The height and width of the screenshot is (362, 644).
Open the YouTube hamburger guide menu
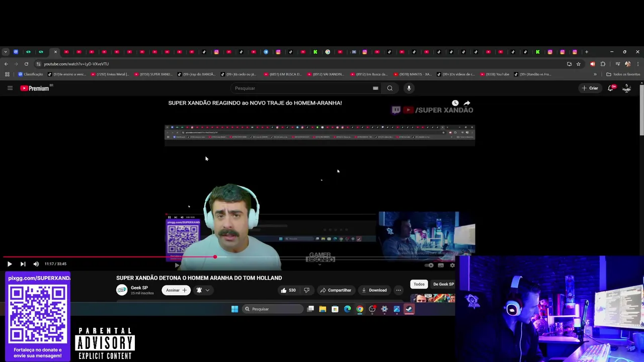(10, 88)
